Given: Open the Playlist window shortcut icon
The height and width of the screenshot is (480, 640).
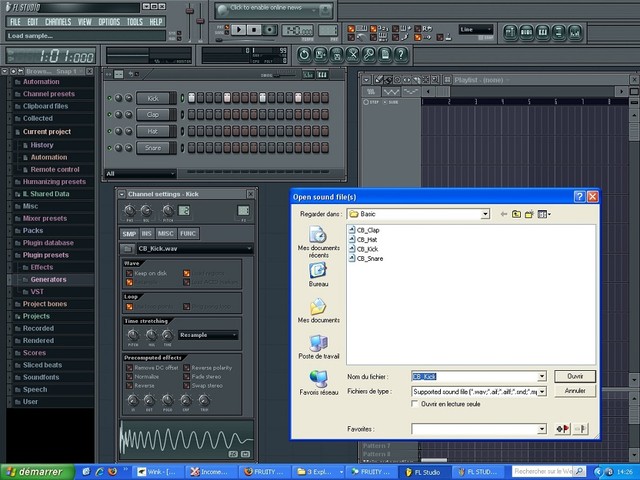Looking at the screenshot, I should (510, 32).
